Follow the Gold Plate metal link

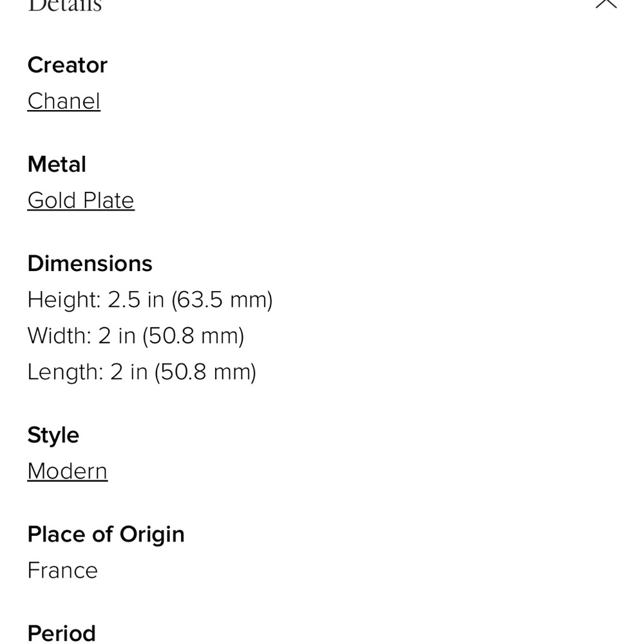click(x=81, y=200)
